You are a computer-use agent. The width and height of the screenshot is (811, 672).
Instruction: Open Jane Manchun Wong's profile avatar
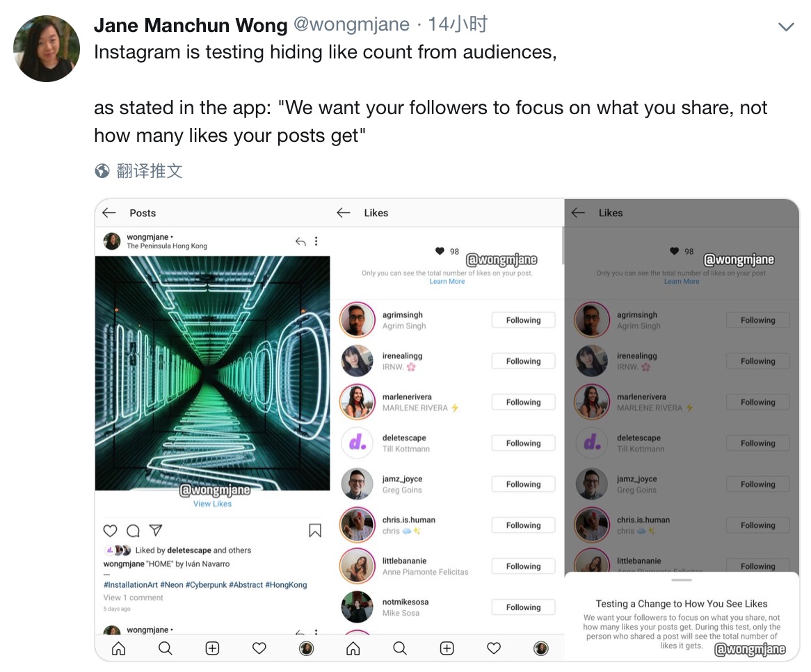[x=47, y=47]
